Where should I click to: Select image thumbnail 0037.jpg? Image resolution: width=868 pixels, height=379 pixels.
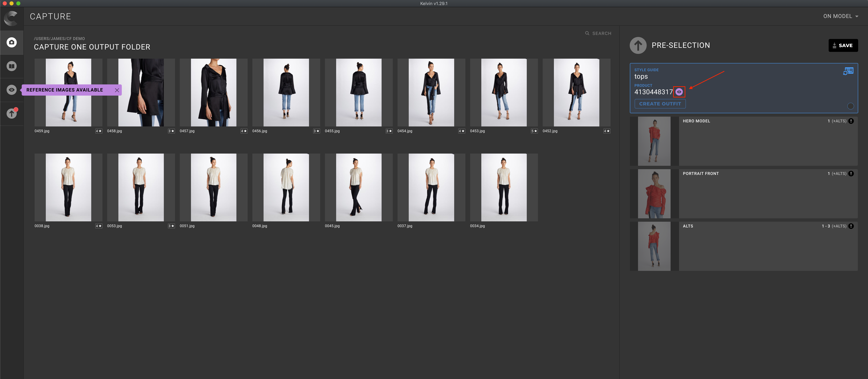pos(431,188)
